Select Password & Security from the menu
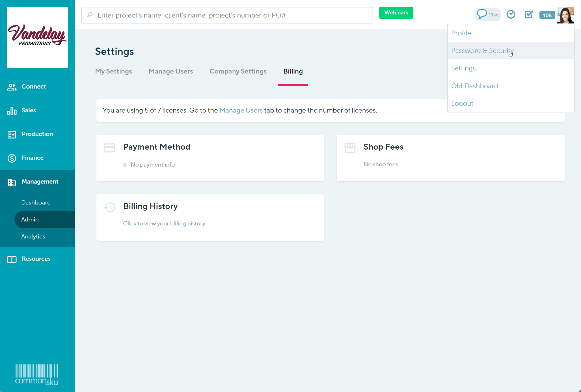581x392 pixels. (482, 51)
